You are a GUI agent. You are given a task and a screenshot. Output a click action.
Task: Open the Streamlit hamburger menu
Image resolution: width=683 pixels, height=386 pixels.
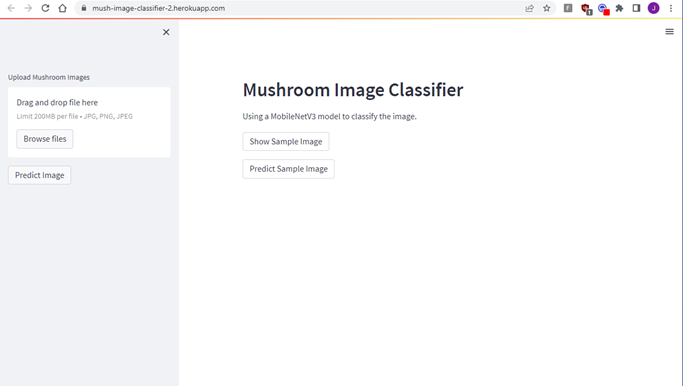tap(669, 32)
